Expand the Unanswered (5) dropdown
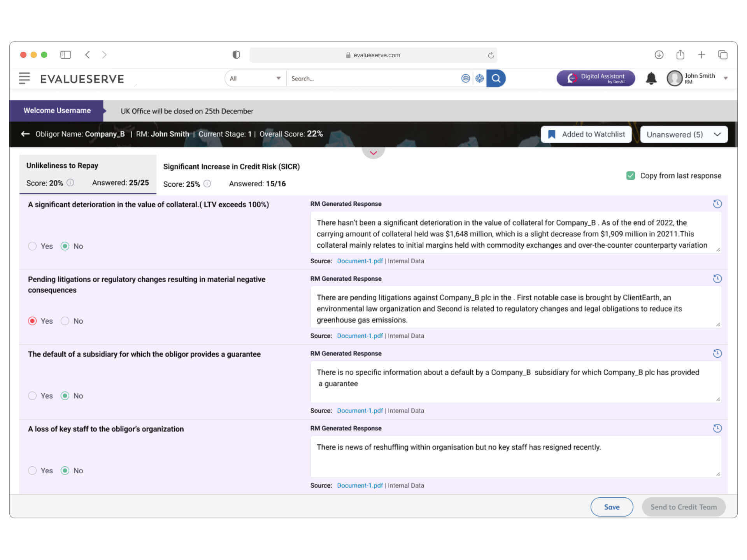Image resolution: width=747 pixels, height=560 pixels. 684,134
